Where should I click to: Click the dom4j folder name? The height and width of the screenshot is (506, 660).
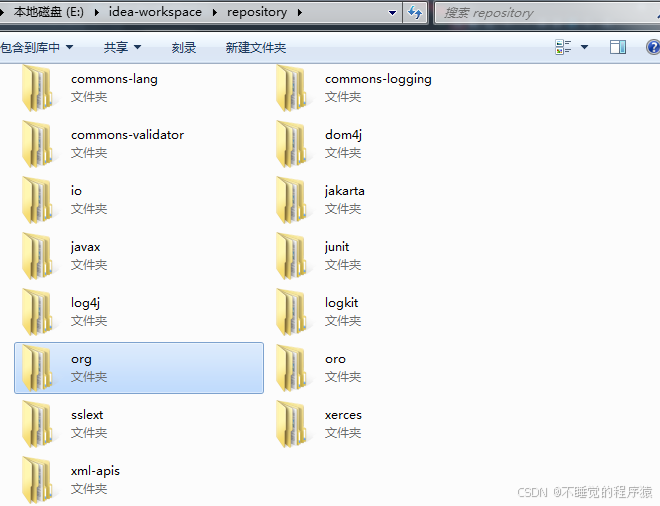[x=343, y=135]
